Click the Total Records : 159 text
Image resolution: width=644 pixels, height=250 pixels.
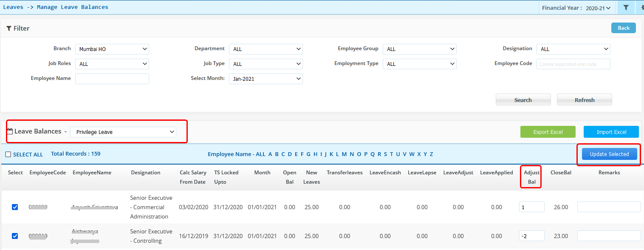click(76, 154)
